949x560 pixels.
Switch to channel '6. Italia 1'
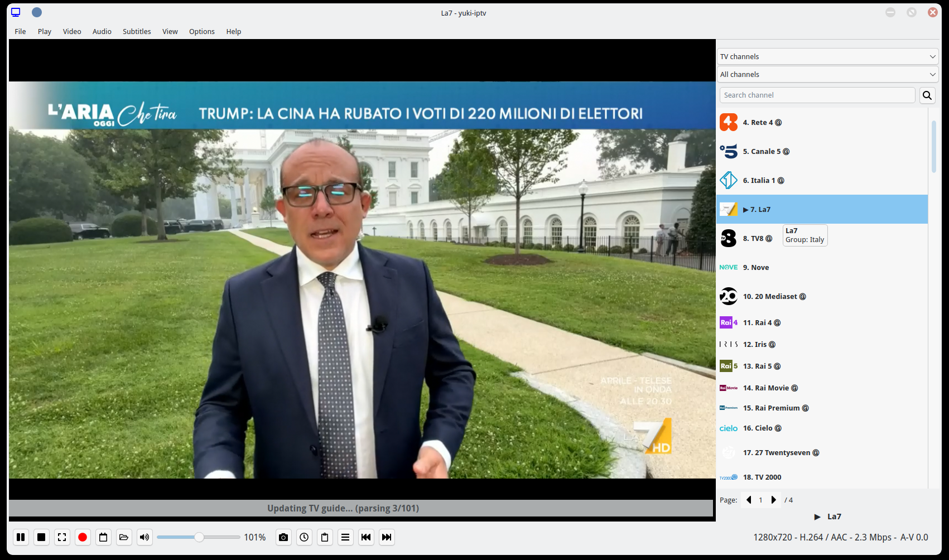point(822,180)
